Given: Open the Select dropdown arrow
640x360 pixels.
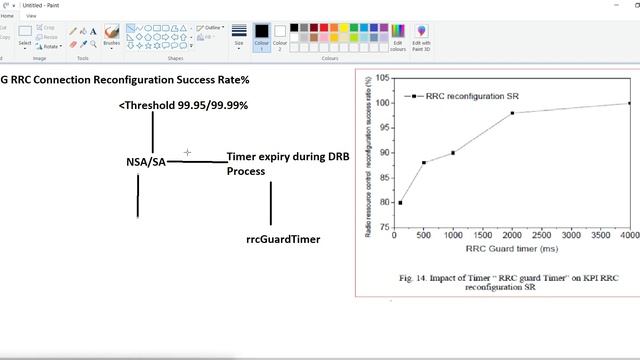Looking at the screenshot, I should coord(25,48).
